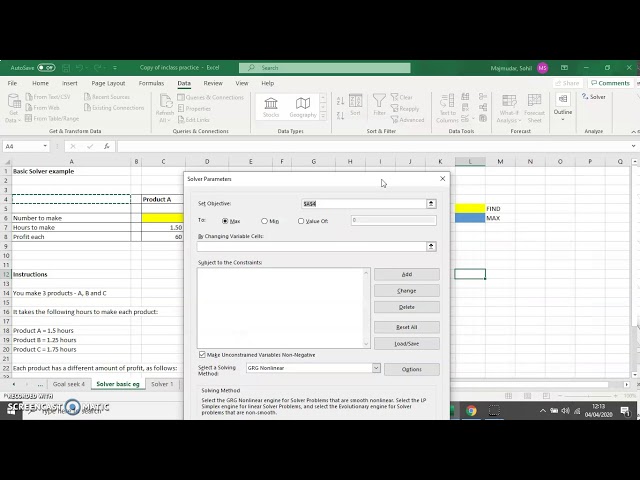Image resolution: width=640 pixels, height=480 pixels.
Task: Open the Outline group dropdown
Action: pos(563,107)
